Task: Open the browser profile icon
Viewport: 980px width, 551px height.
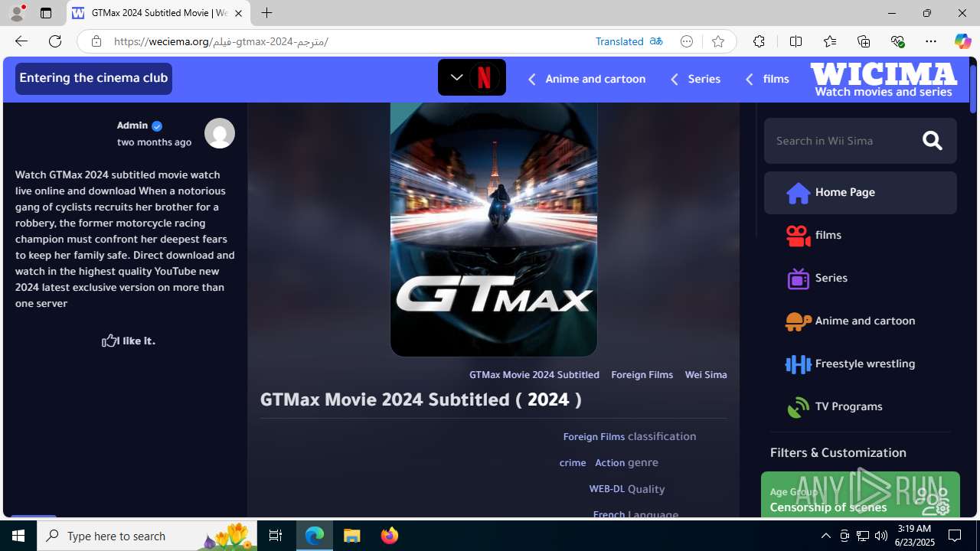Action: point(17,13)
